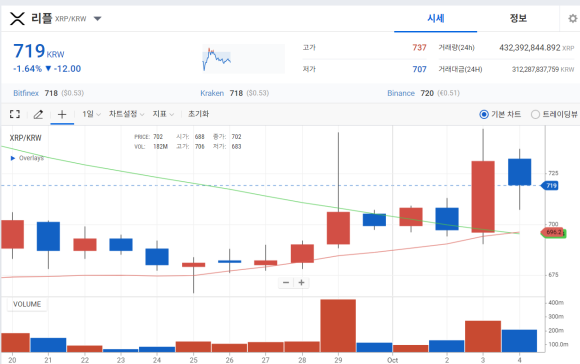Click the Bitfinex exchange link
Viewport: 580px width, 364px height.
coord(26,93)
